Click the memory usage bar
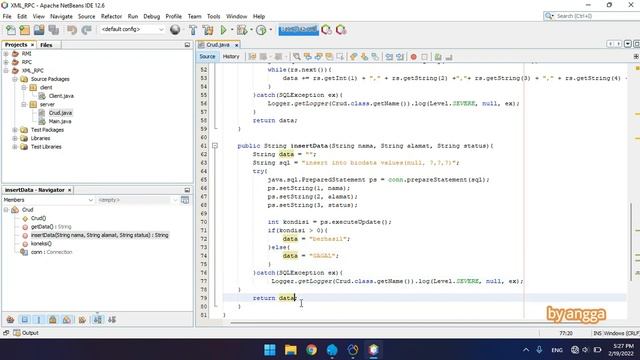The height and width of the screenshot is (360, 640). pos(298,30)
